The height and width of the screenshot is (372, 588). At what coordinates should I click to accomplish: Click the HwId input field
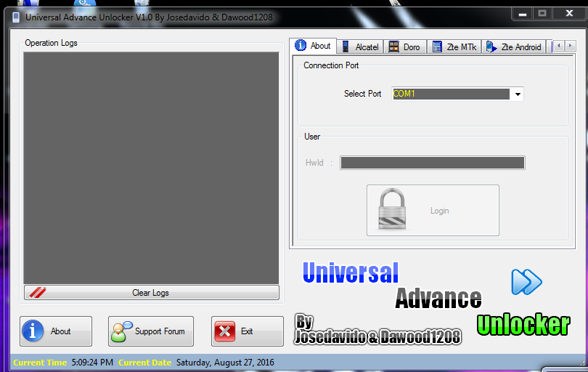click(x=433, y=163)
